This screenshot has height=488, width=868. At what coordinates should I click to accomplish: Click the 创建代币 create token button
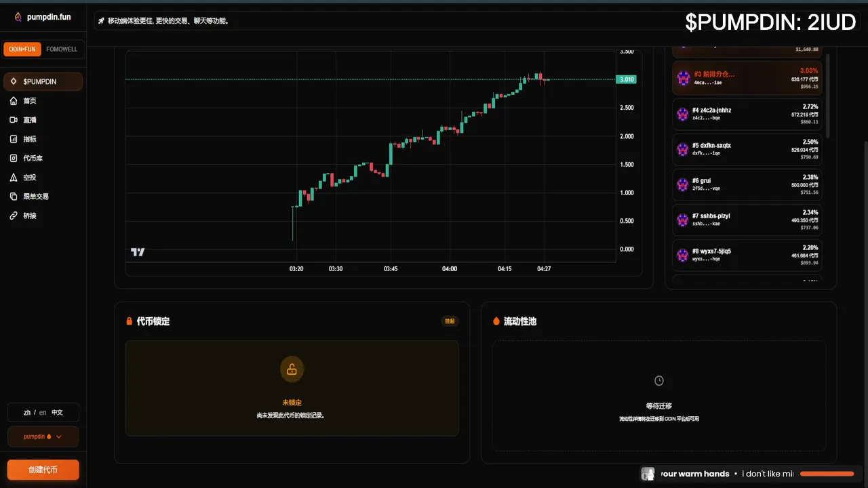(43, 470)
